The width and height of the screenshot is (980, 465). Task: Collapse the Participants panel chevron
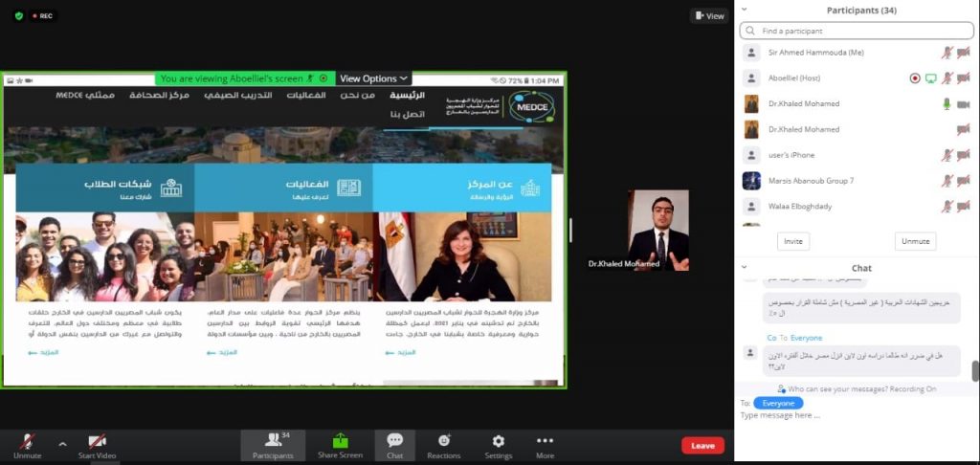[x=746, y=11]
